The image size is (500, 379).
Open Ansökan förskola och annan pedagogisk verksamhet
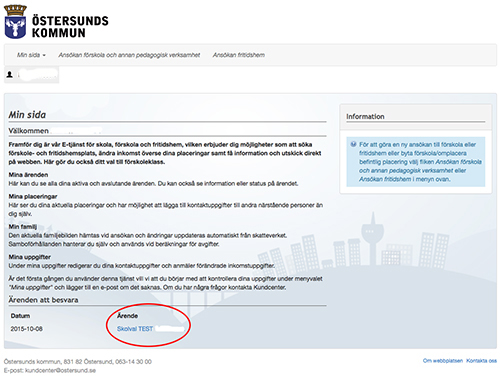(129, 55)
